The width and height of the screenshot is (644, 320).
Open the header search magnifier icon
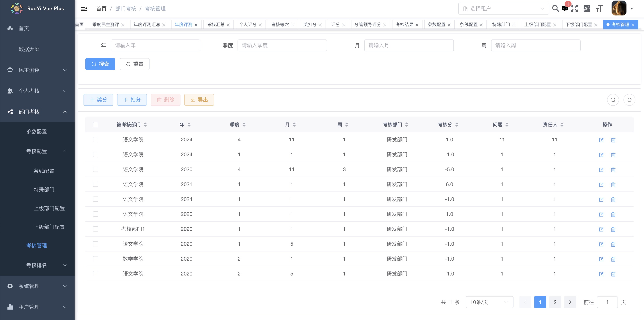pos(555,9)
